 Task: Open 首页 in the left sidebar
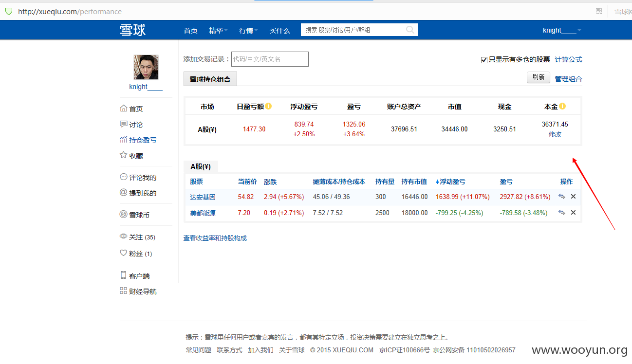131,109
